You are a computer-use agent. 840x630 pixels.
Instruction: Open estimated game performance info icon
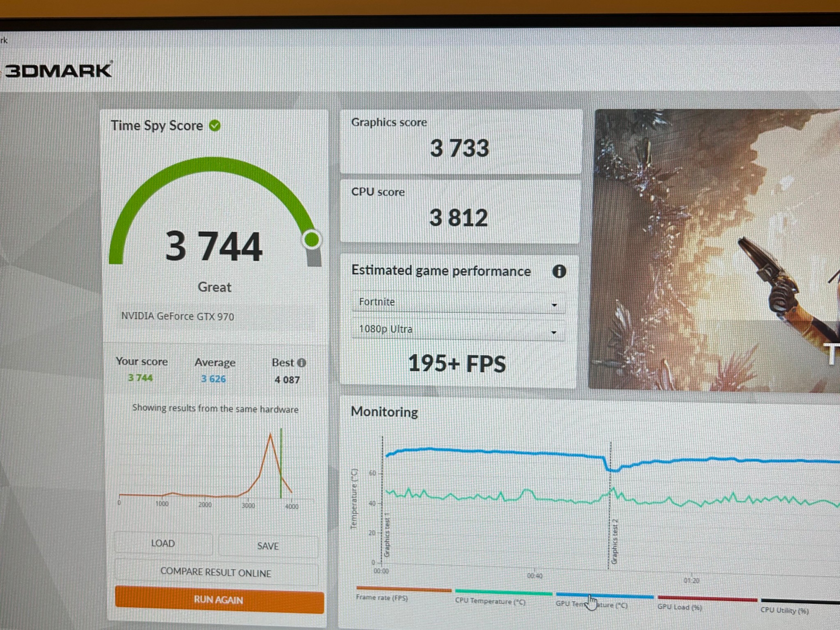[x=559, y=271]
